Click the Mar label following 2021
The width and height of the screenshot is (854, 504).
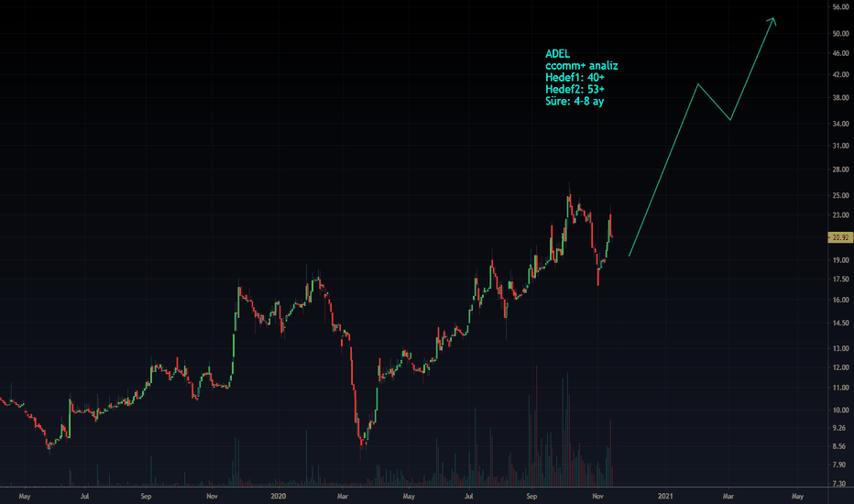coord(728,497)
